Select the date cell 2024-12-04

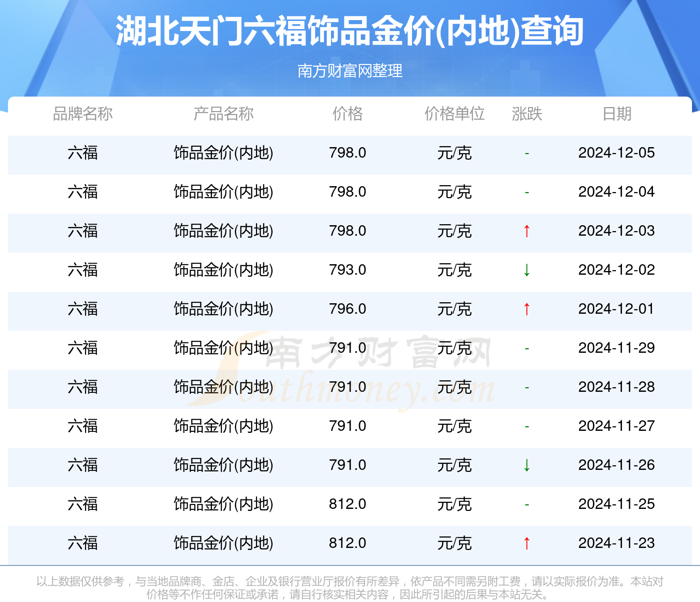click(616, 192)
